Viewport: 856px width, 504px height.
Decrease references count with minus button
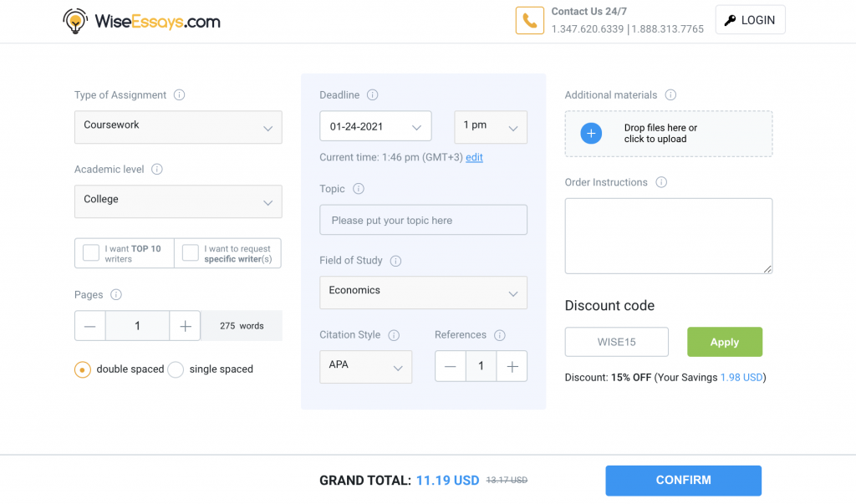click(x=451, y=366)
